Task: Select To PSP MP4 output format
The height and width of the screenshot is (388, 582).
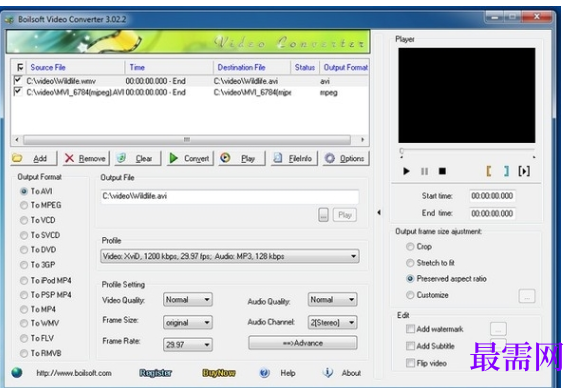Action: tap(24, 295)
